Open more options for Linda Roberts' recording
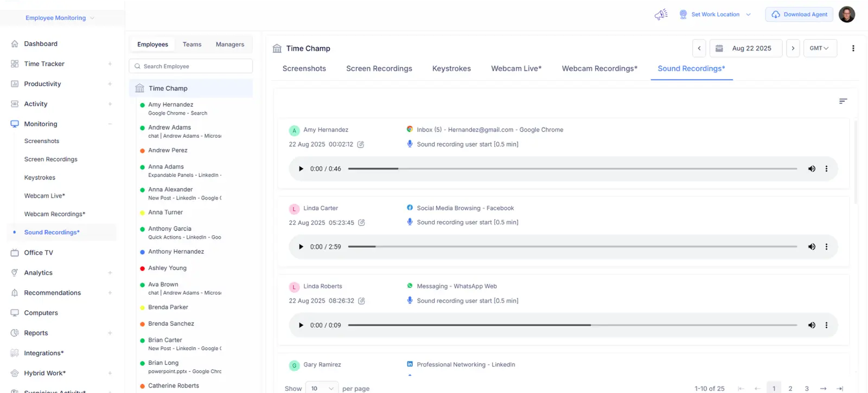 (826, 325)
